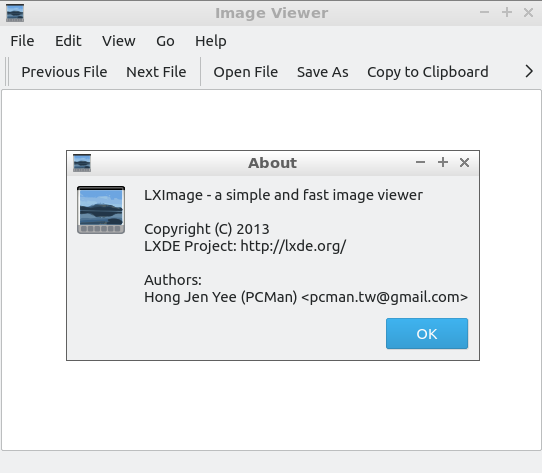Click Image Viewer window title icon
The height and width of the screenshot is (473, 542).
[x=15, y=13]
